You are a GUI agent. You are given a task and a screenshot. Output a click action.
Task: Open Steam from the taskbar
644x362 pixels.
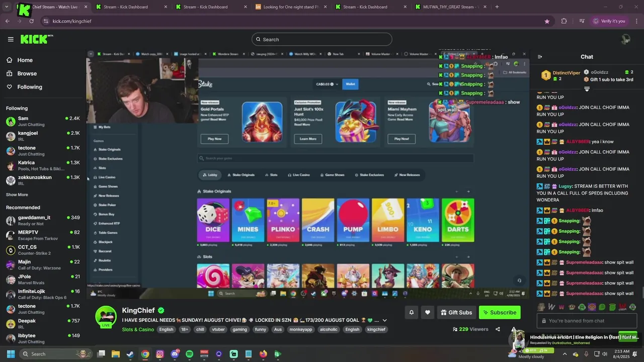pos(130,354)
